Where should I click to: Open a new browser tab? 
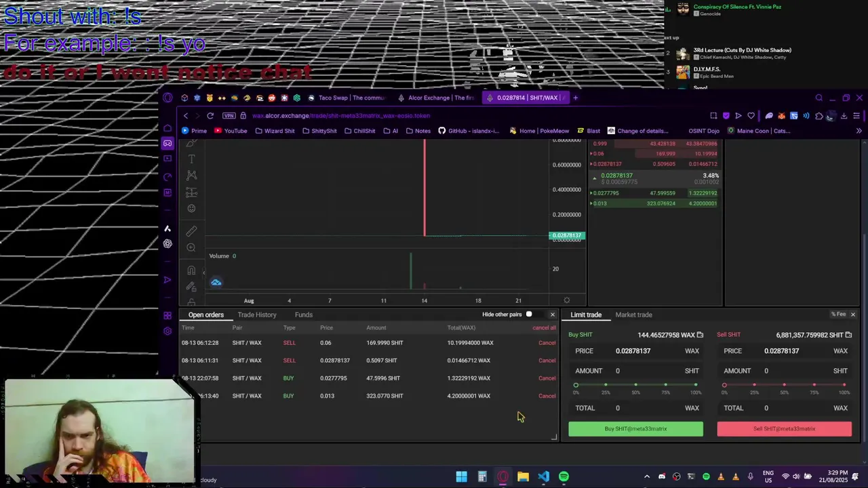coord(575,98)
